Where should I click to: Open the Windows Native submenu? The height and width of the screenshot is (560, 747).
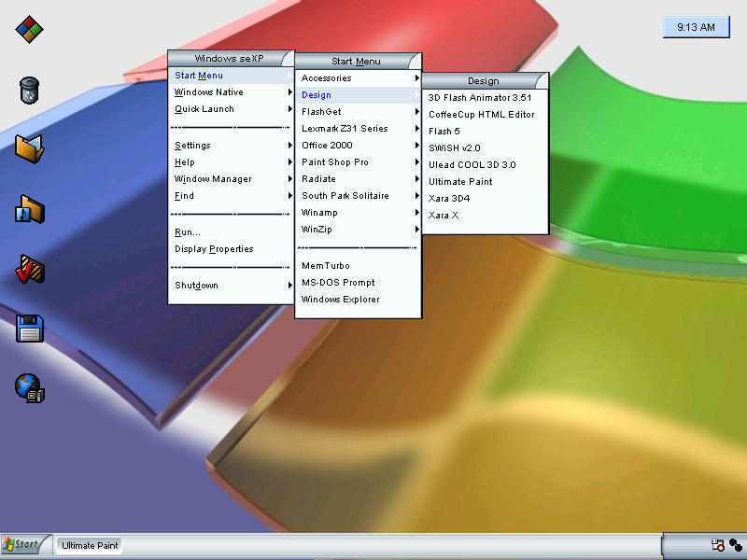click(x=231, y=91)
